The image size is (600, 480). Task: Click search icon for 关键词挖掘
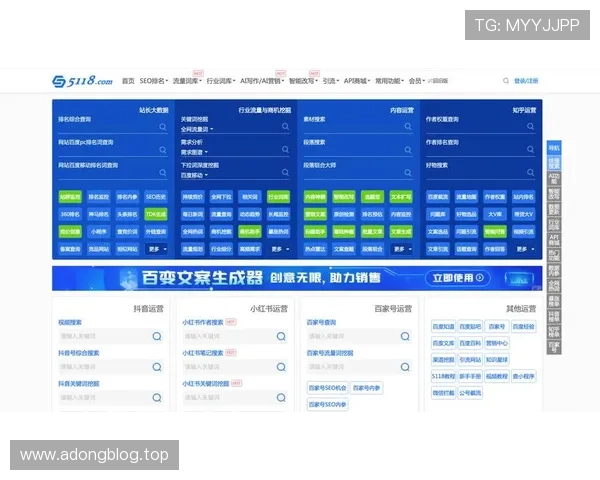click(x=285, y=126)
